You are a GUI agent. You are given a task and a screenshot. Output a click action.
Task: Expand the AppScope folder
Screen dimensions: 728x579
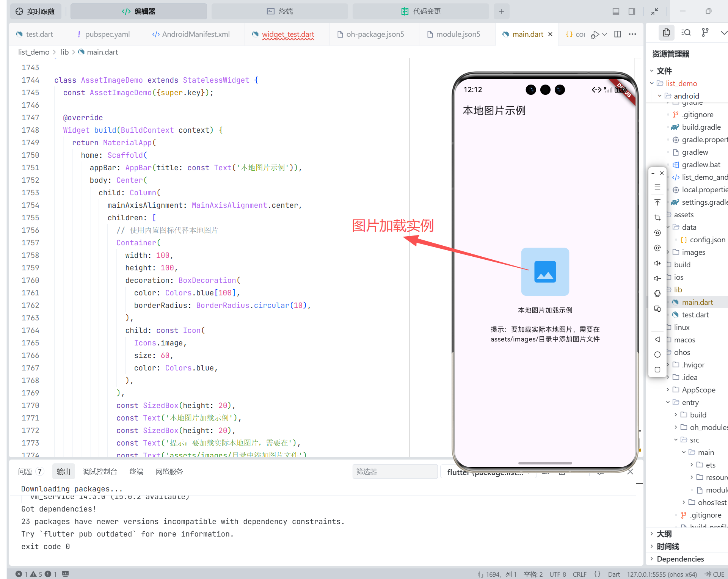(x=698, y=390)
